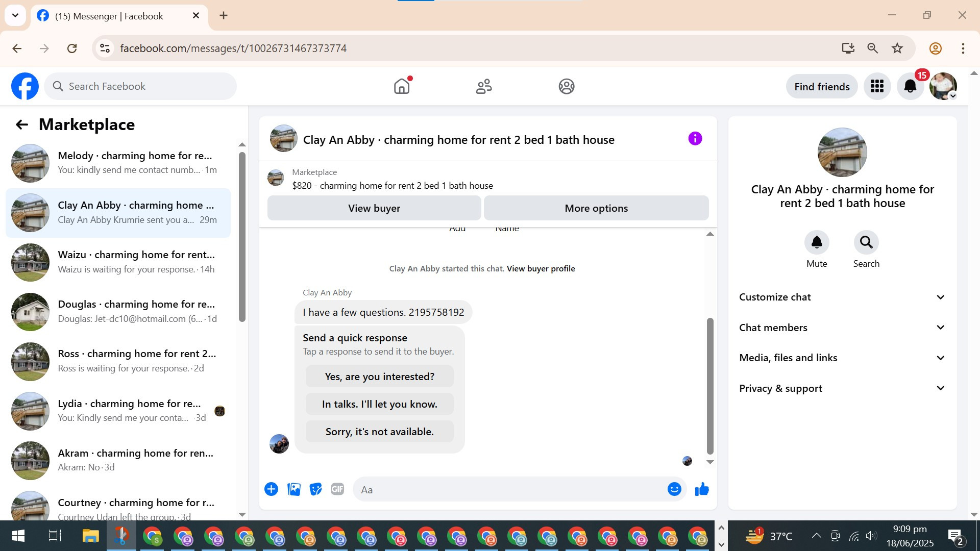
Task: Expand the Chat members section
Action: (x=842, y=328)
